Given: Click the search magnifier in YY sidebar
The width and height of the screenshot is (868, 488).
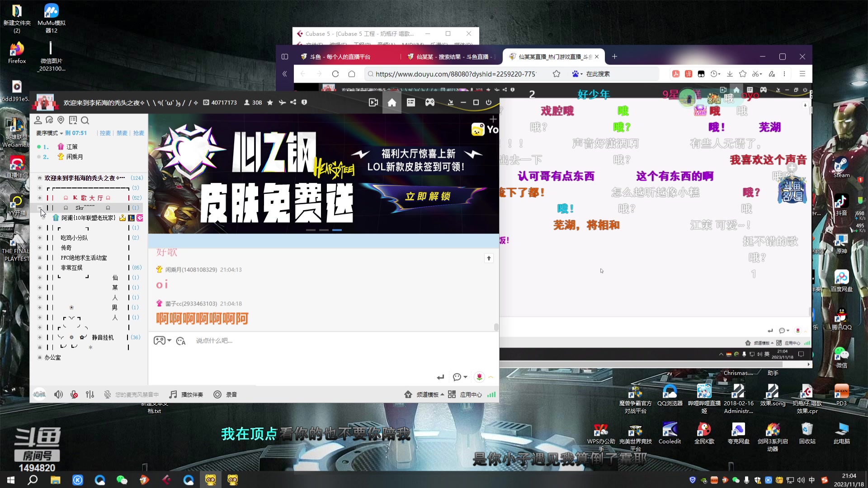Looking at the screenshot, I should coord(85,120).
